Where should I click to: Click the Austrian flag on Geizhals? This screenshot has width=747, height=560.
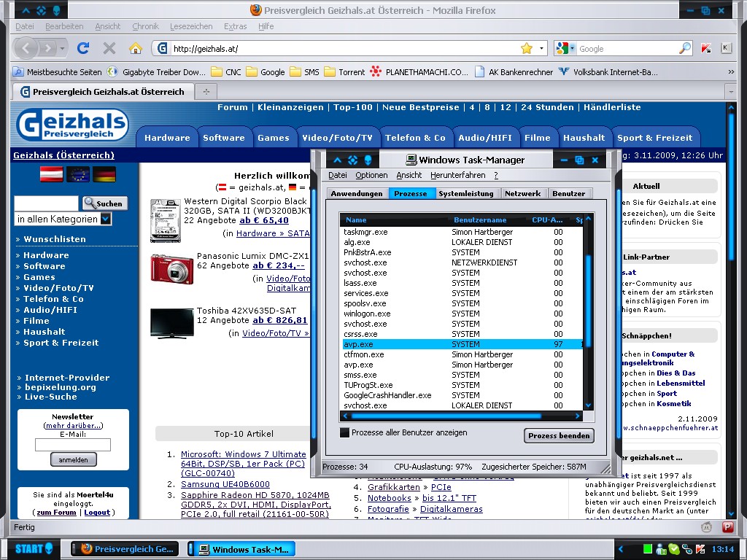pyautogui.click(x=52, y=174)
